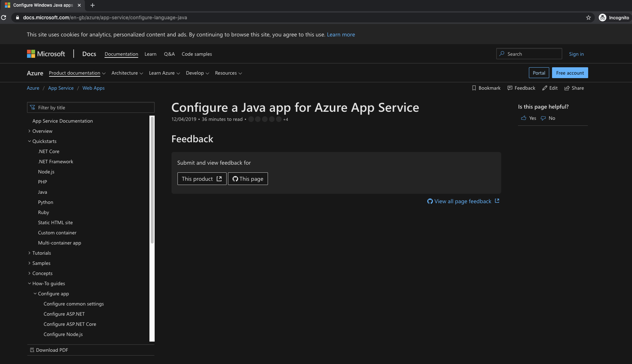Click the Edit pencil icon

click(x=545, y=88)
